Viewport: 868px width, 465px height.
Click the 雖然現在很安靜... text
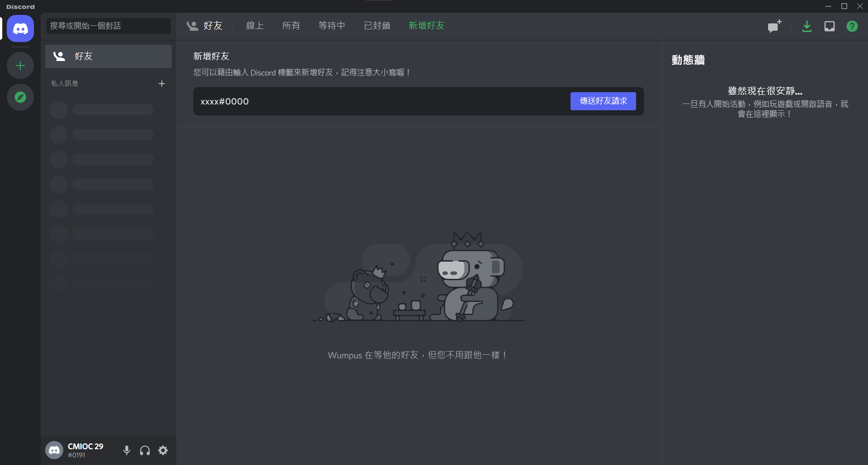(x=765, y=91)
